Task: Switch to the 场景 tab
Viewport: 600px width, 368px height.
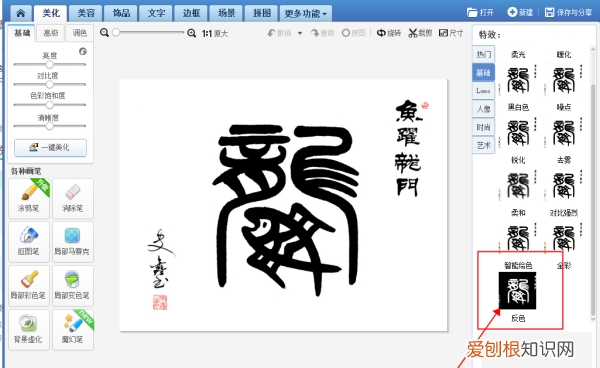Action: (x=227, y=13)
